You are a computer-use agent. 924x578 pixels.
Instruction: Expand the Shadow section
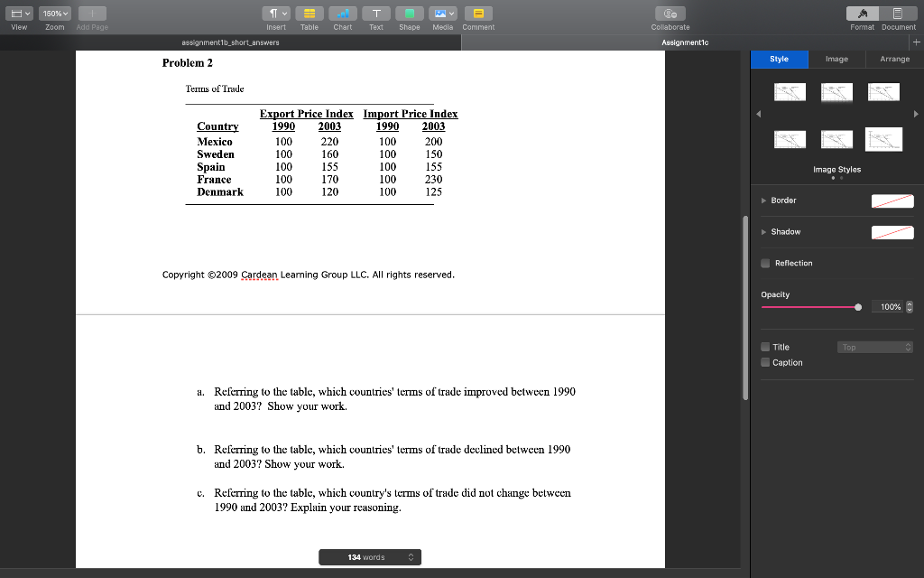(x=762, y=231)
